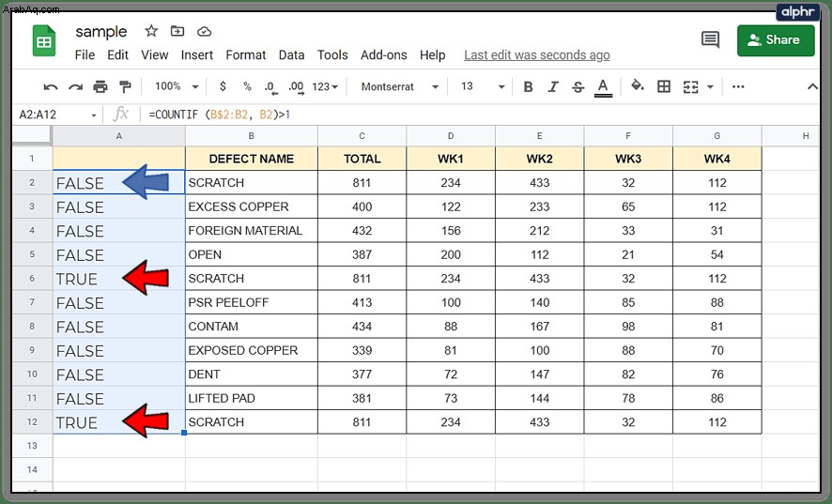Screen dimensions: 832x504
Task: Select the EXPOSED COPPER cell
Action: pos(252,350)
